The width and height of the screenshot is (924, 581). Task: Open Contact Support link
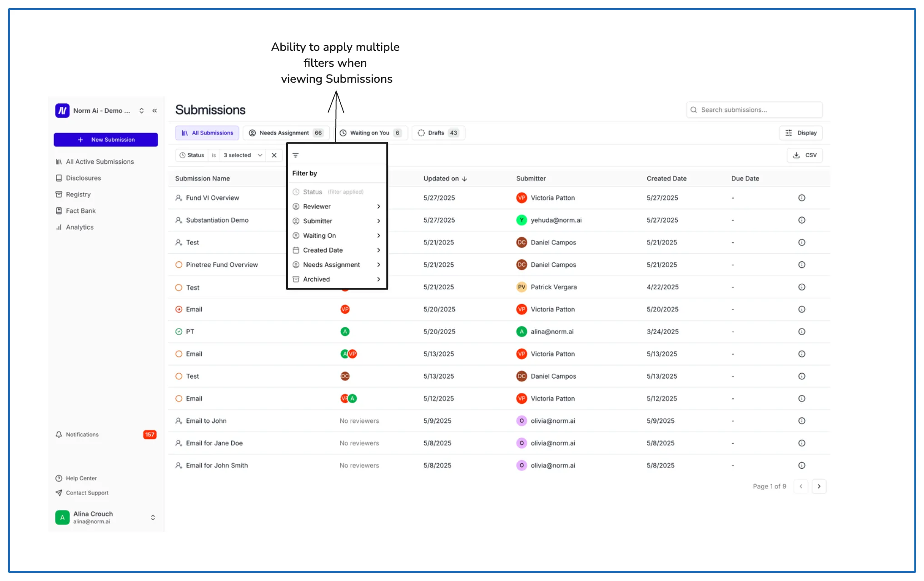point(82,493)
